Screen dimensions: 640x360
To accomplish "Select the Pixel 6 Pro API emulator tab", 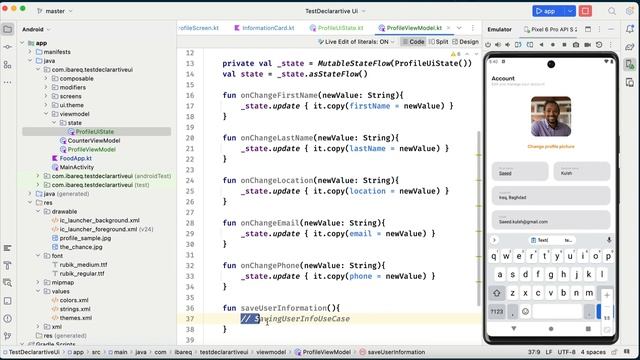I will click(x=550, y=29).
